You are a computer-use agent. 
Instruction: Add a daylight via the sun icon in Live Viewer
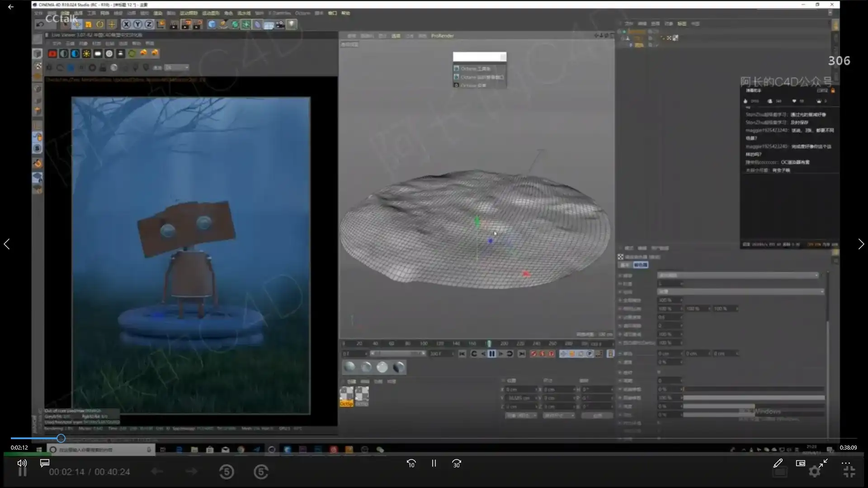pyautogui.click(x=86, y=53)
